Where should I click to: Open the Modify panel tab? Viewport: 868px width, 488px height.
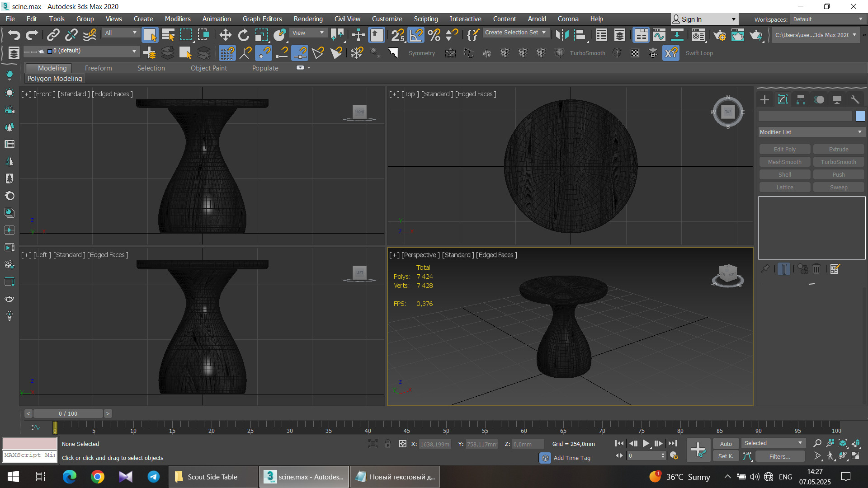pos(783,99)
